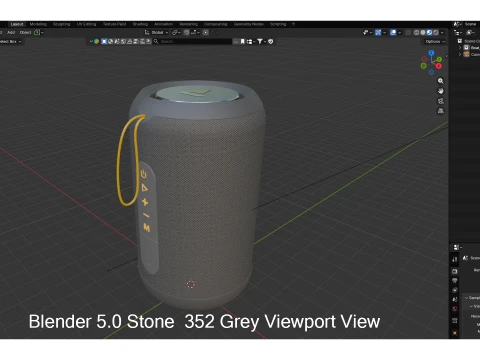Open the View Layer properties tab
Viewport: 480px width, 360px height.
tap(455, 290)
